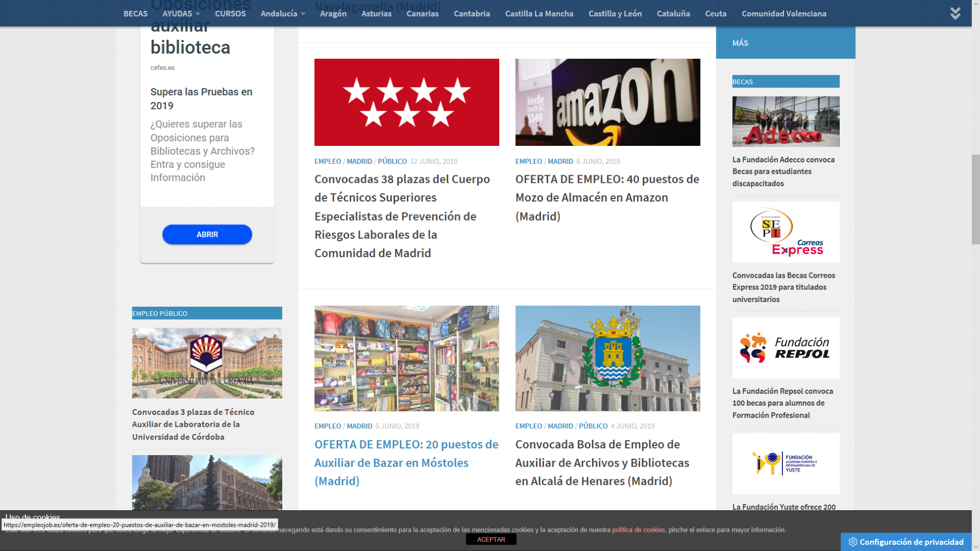This screenshot has width=980, height=551.
Task: Select Cantabria in the top menu
Action: coord(472,13)
